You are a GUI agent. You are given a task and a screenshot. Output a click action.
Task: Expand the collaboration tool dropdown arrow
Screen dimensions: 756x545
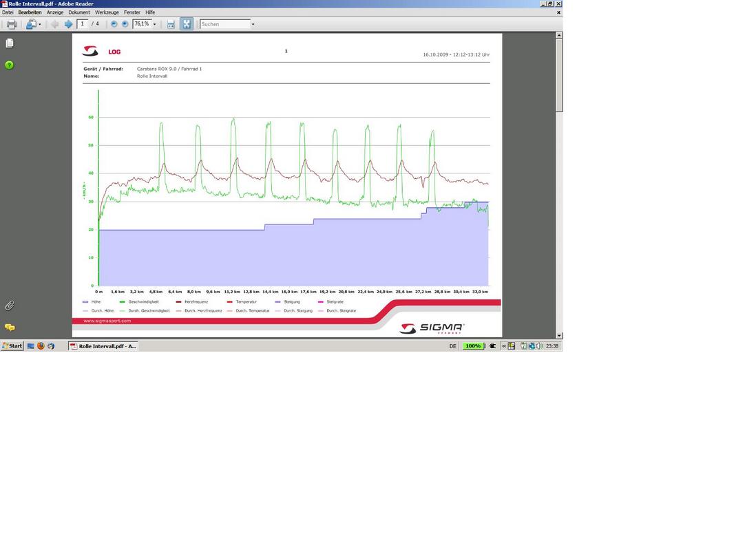pos(39,24)
